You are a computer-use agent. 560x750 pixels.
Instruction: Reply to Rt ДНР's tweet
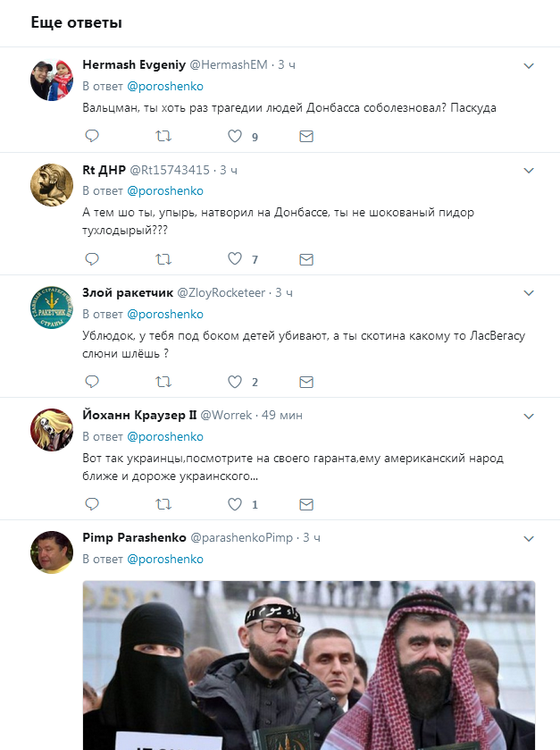[91, 258]
